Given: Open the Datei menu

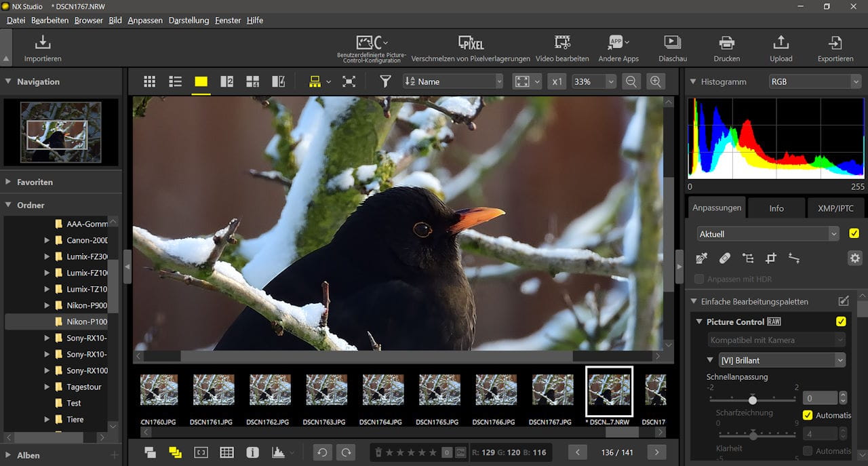Looking at the screenshot, I should tap(16, 20).
